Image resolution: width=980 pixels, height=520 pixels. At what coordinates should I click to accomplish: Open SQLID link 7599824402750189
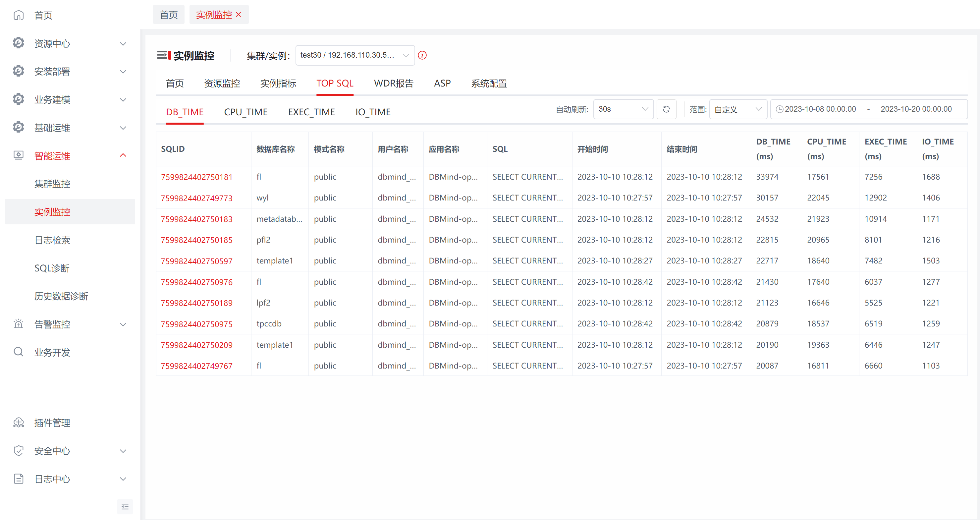click(196, 303)
